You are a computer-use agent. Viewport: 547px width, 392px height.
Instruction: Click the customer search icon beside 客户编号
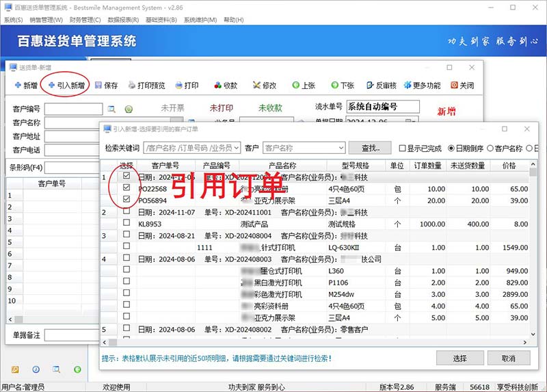coord(111,109)
